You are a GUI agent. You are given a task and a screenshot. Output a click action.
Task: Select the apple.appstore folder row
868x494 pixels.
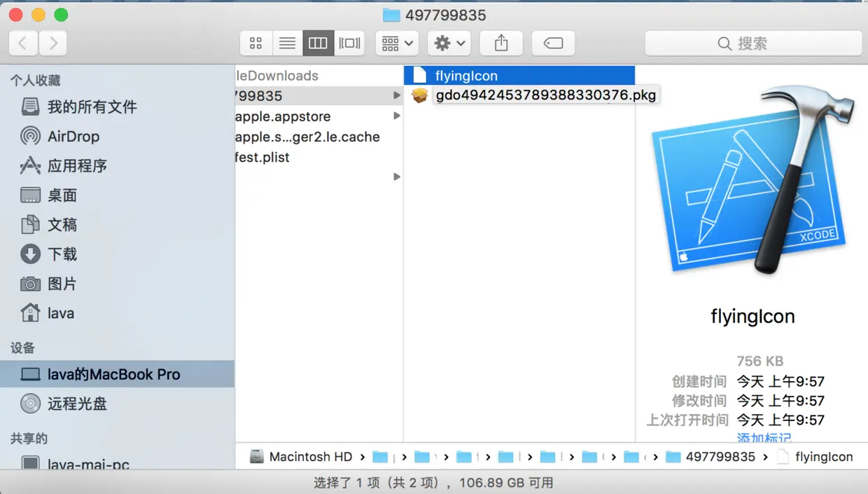point(319,116)
